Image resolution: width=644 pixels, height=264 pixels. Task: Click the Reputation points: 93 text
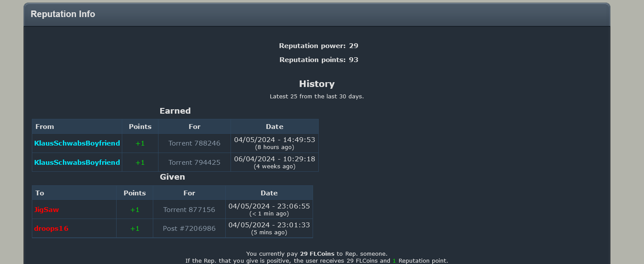tap(319, 60)
